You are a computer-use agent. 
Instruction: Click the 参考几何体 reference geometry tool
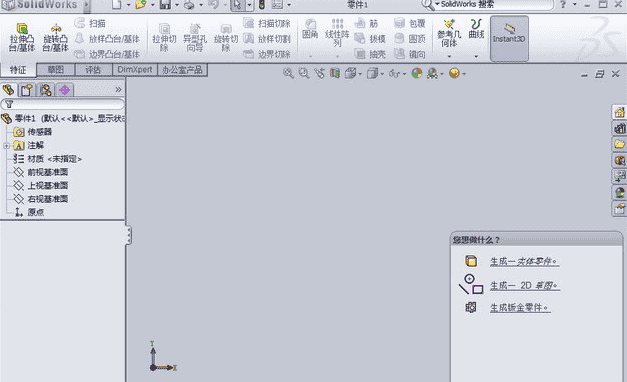[449, 33]
